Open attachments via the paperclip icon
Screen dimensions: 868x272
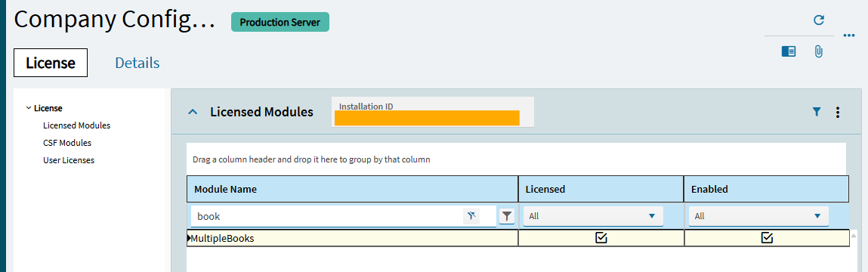point(818,51)
